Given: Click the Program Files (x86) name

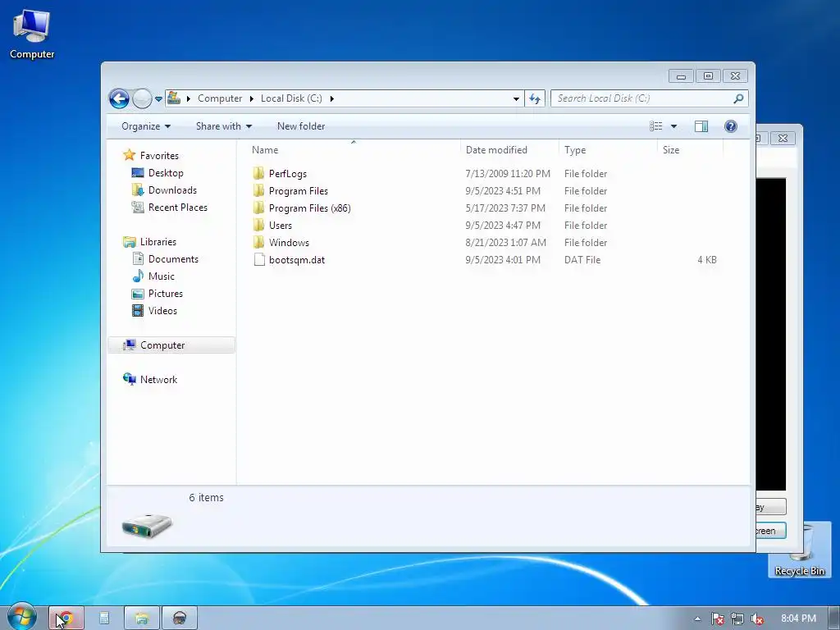Looking at the screenshot, I should 309,208.
